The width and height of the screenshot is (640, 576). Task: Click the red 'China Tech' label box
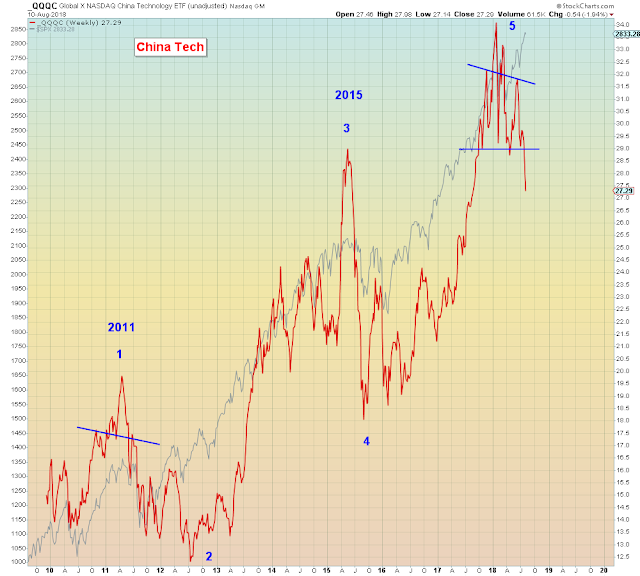point(170,47)
